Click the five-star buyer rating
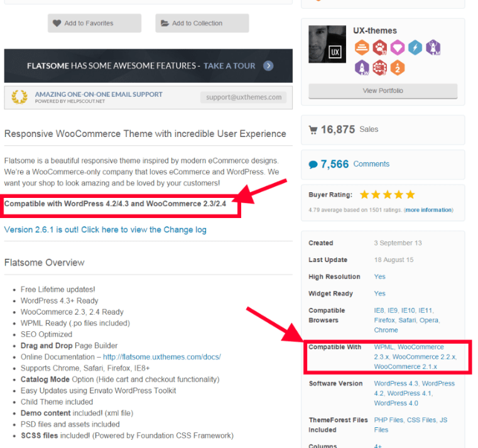The image size is (478, 448). (x=387, y=195)
